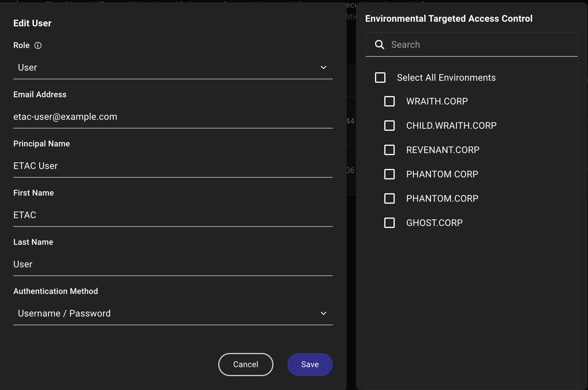This screenshot has height=390, width=588.
Task: Click the Save button
Action: click(310, 365)
